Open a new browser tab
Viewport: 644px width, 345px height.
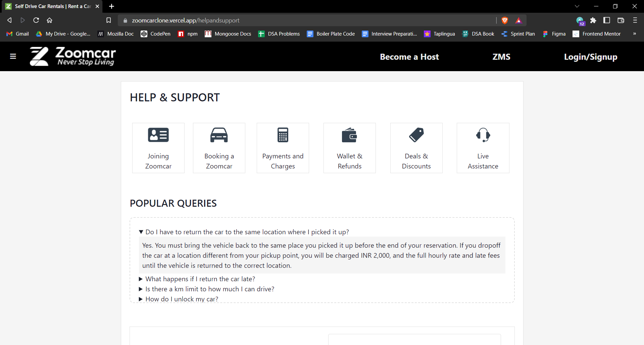(x=112, y=6)
